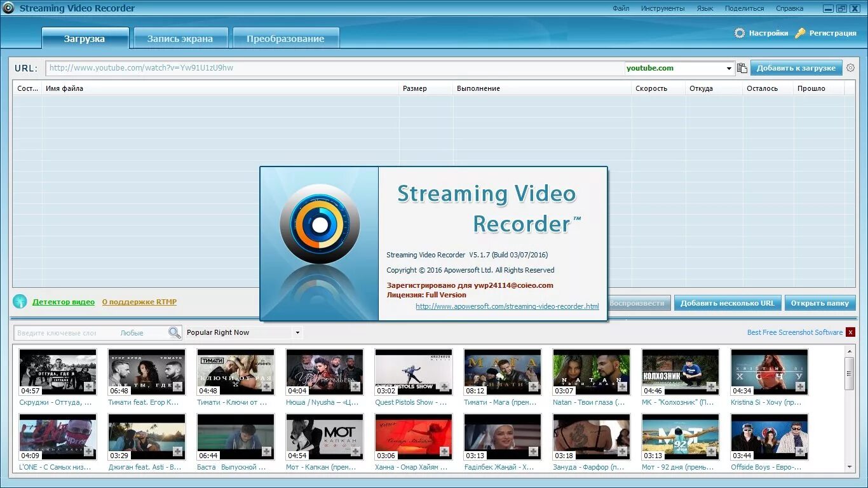Click the clipboard paste icon beside URL field
Screen dimensions: 868x488
point(742,68)
